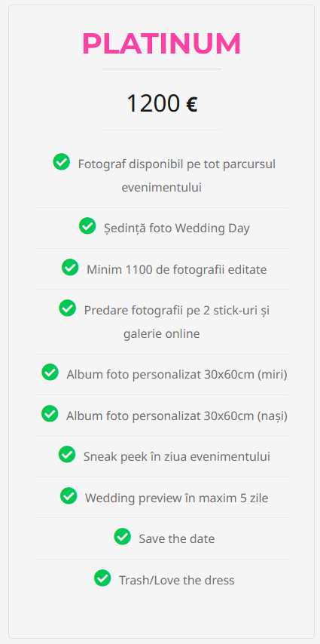Screen dimensions: 320x644
Task: Click the check icon beside Predare fotografii
Action: [x=67, y=308]
